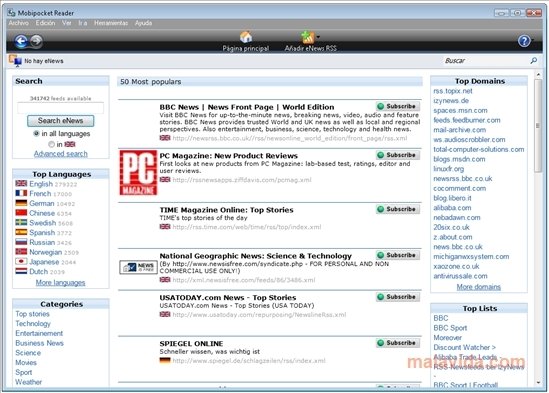Image resolution: width=549 pixels, height=393 pixels.
Task: Click the PC Magazine logo thumbnail
Action: coord(138,173)
